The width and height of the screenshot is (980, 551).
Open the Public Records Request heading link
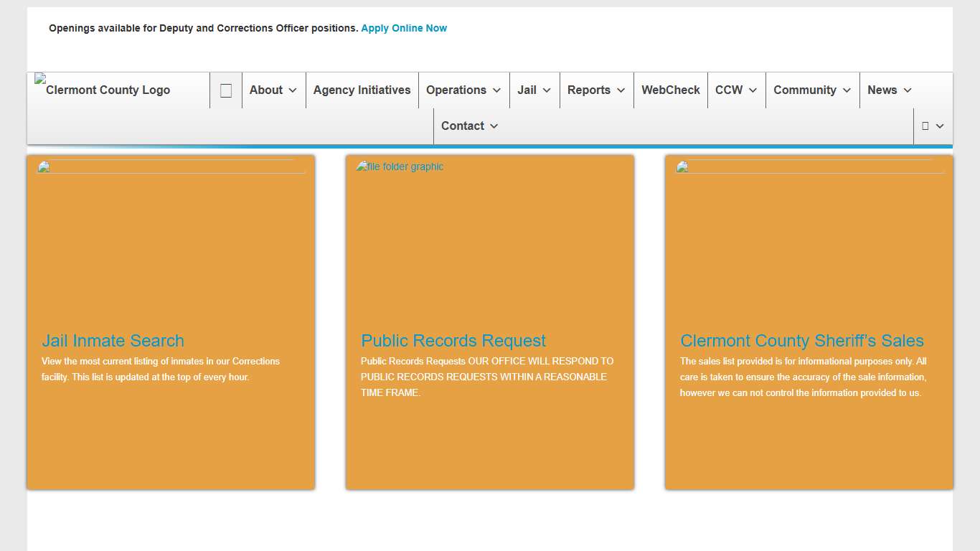coord(453,341)
